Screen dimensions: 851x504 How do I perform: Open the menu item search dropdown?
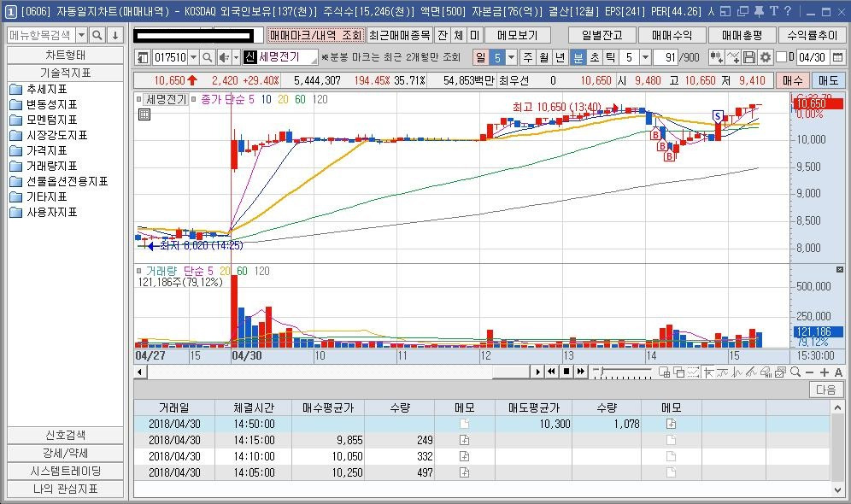[x=81, y=35]
